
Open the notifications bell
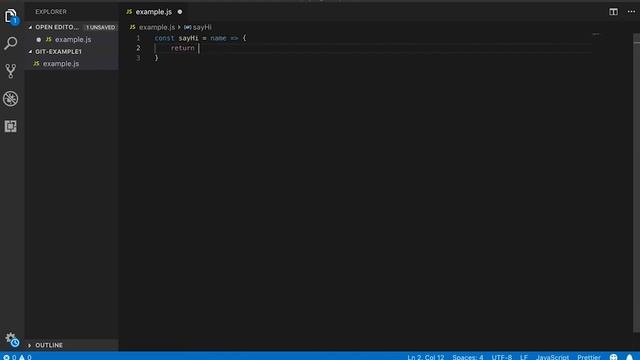point(629,357)
